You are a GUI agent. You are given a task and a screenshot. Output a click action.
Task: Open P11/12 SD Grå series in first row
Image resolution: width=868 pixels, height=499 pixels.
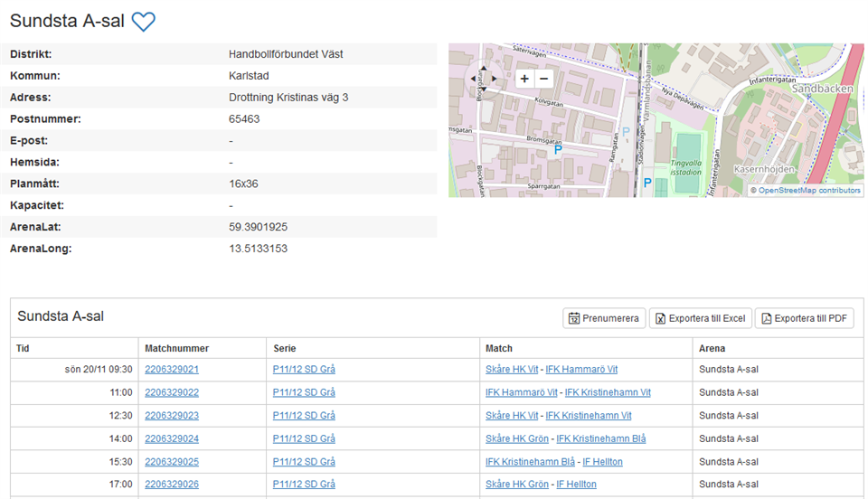click(x=304, y=370)
